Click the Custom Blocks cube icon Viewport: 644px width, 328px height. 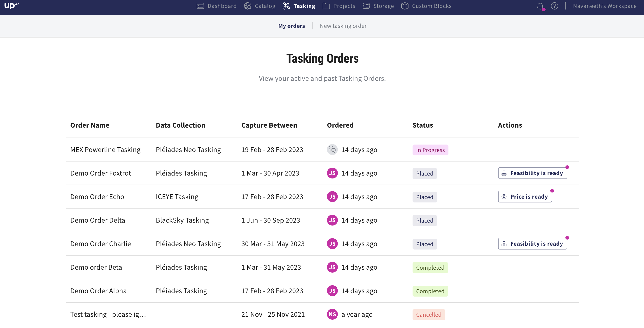tap(405, 6)
